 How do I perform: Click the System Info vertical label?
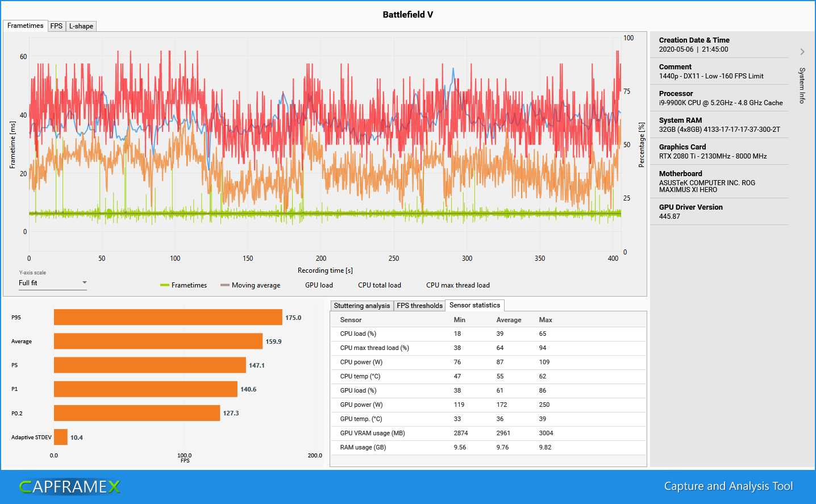click(802, 85)
